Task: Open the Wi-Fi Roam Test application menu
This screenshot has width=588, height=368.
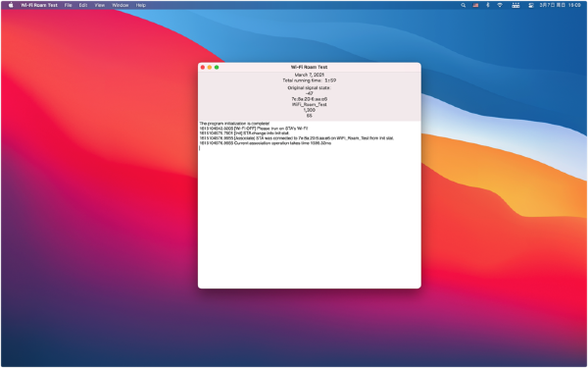Action: pyautogui.click(x=39, y=5)
